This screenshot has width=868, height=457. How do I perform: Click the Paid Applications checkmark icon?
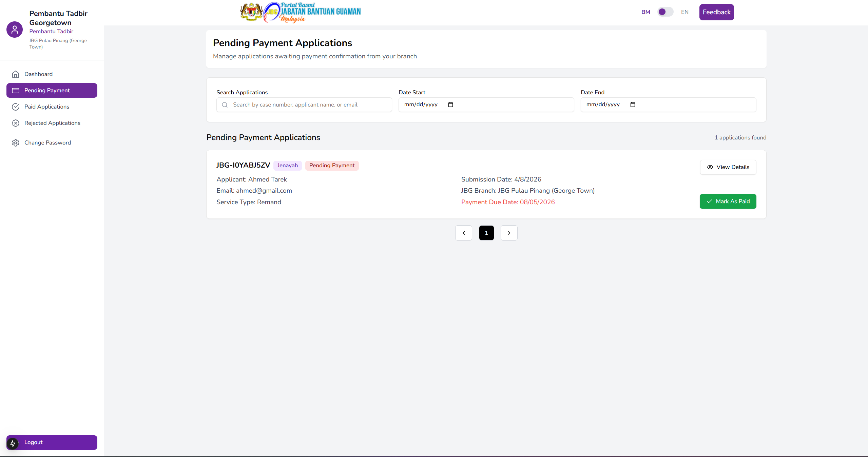pos(16,107)
